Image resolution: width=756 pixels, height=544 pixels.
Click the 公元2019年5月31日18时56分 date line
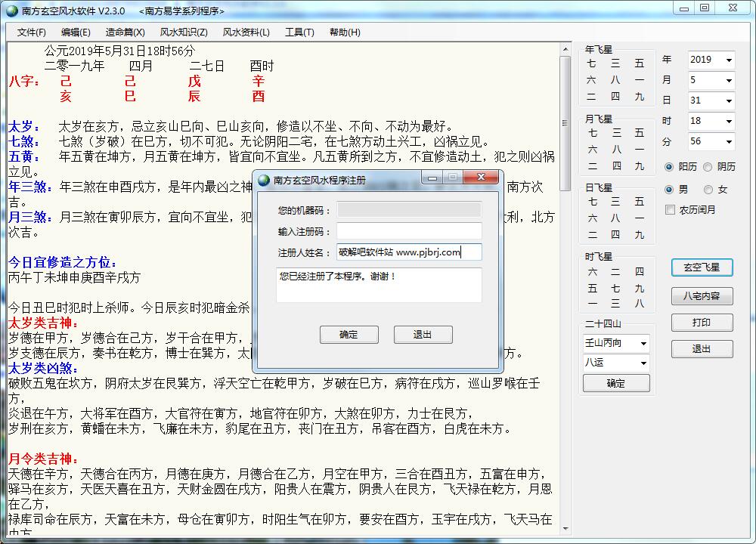click(x=120, y=51)
